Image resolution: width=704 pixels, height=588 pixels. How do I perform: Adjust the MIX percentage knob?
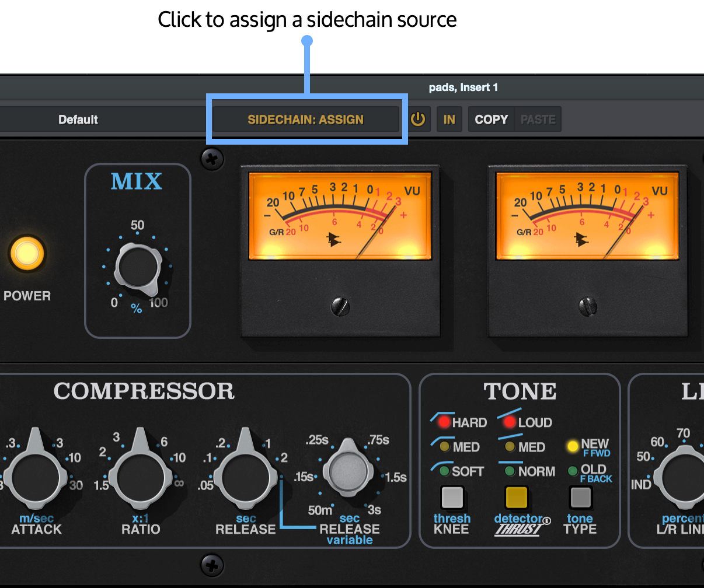point(137,267)
